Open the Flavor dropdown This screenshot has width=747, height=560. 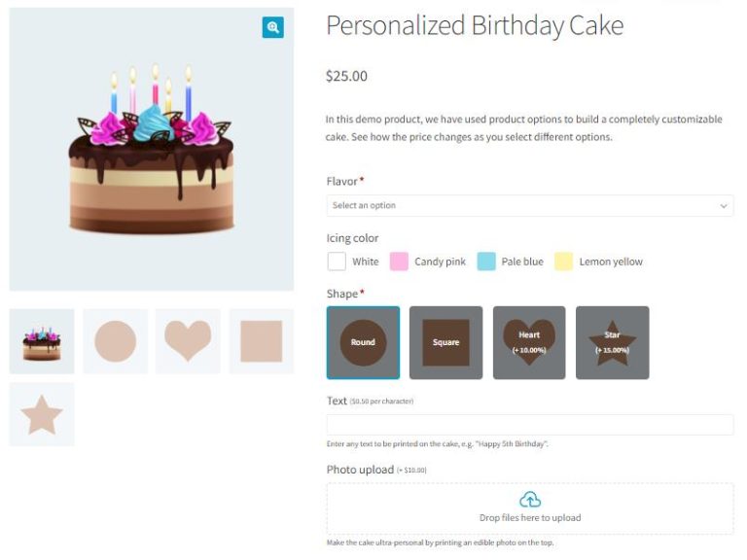tap(525, 205)
